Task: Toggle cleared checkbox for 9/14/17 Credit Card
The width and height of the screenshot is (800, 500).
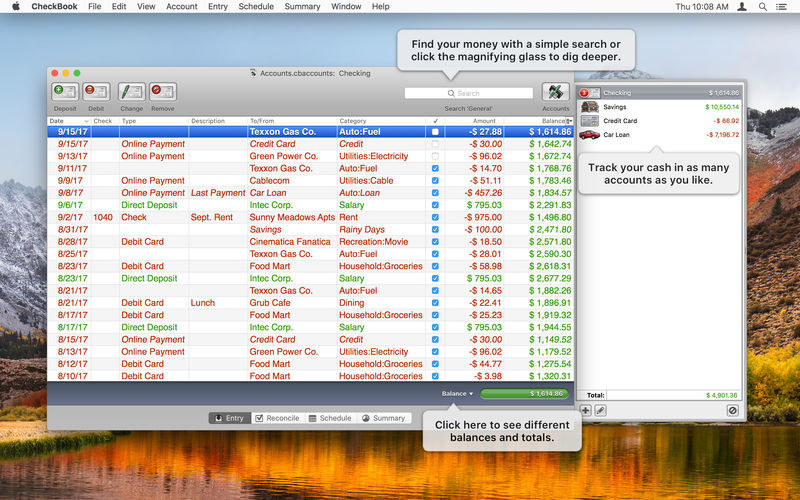Action: pyautogui.click(x=434, y=144)
